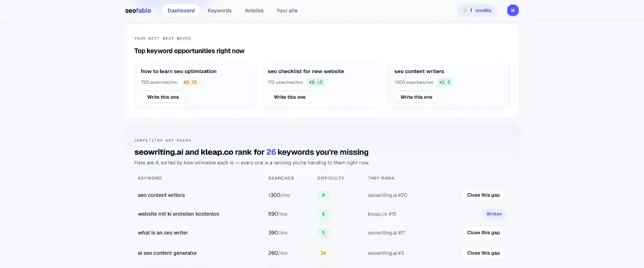Select 'what is an seo writer' keyword
The height and width of the screenshot is (268, 644).
(163, 233)
